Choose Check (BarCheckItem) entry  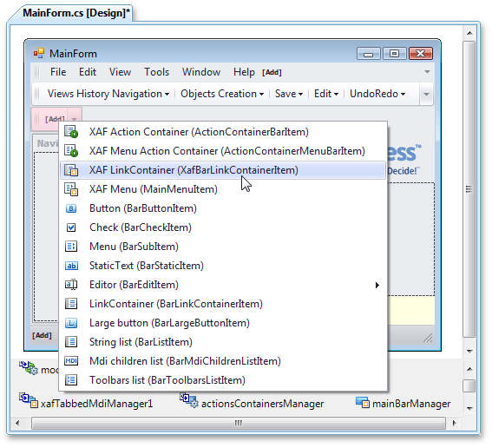click(x=223, y=227)
